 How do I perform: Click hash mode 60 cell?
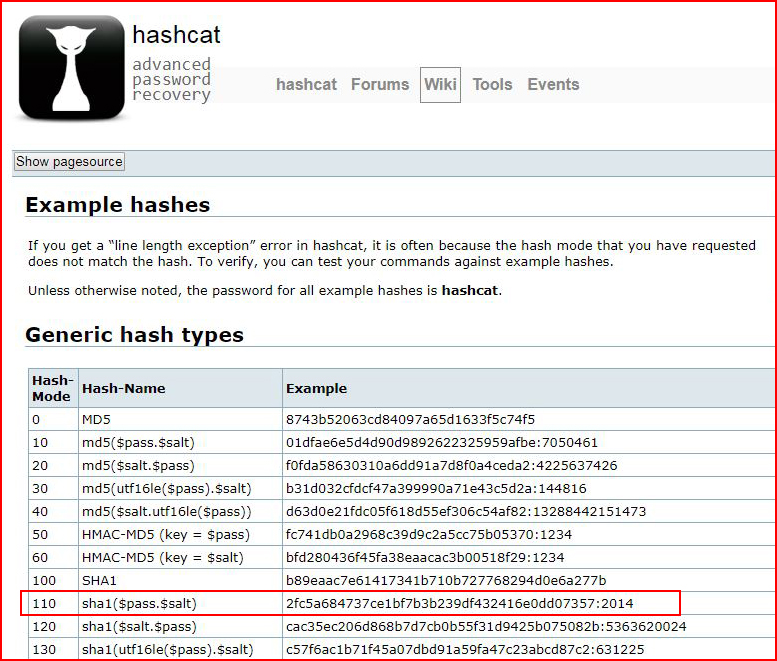click(53, 557)
